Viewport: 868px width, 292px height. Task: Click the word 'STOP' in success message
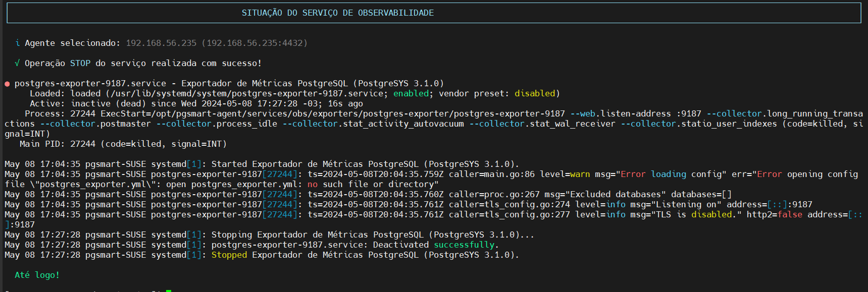[x=80, y=63]
